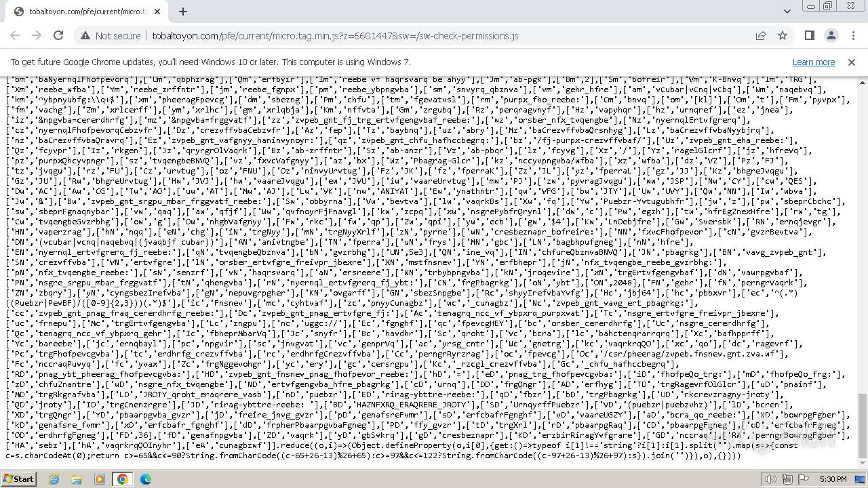View site info for Not secure warning
Screen dimensions: 868x488
[x=111, y=36]
